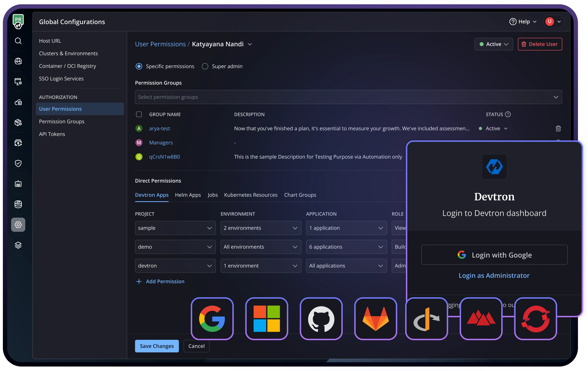This screenshot has height=371, width=588.
Task: Open the Select permission groups dropdown
Action: [x=348, y=97]
